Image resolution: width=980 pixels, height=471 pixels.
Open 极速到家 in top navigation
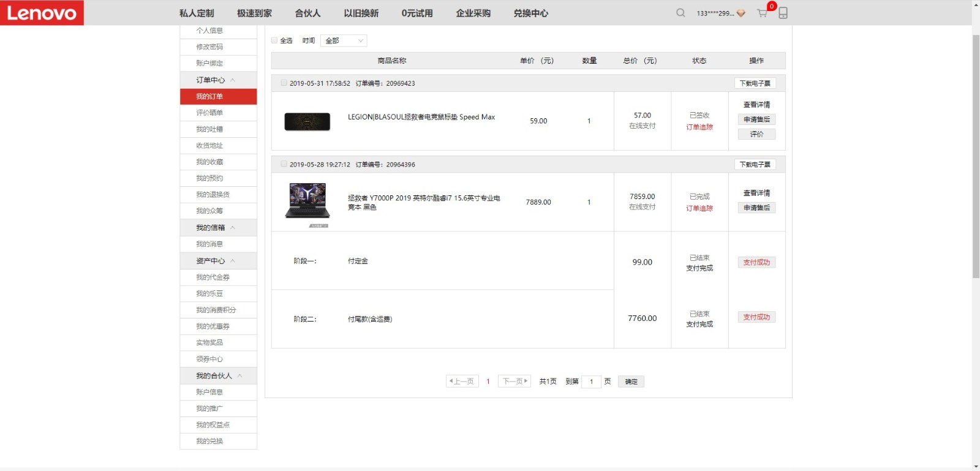(x=254, y=13)
